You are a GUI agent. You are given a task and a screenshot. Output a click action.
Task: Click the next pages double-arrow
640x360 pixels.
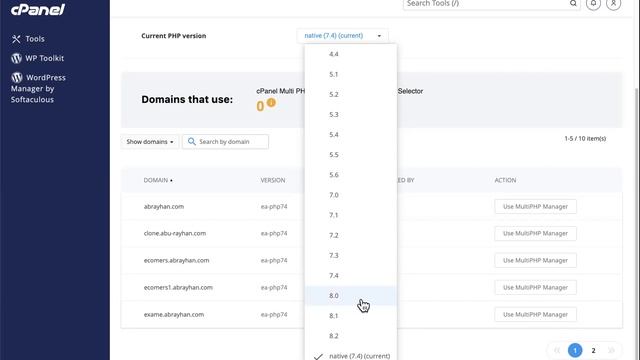(611, 350)
